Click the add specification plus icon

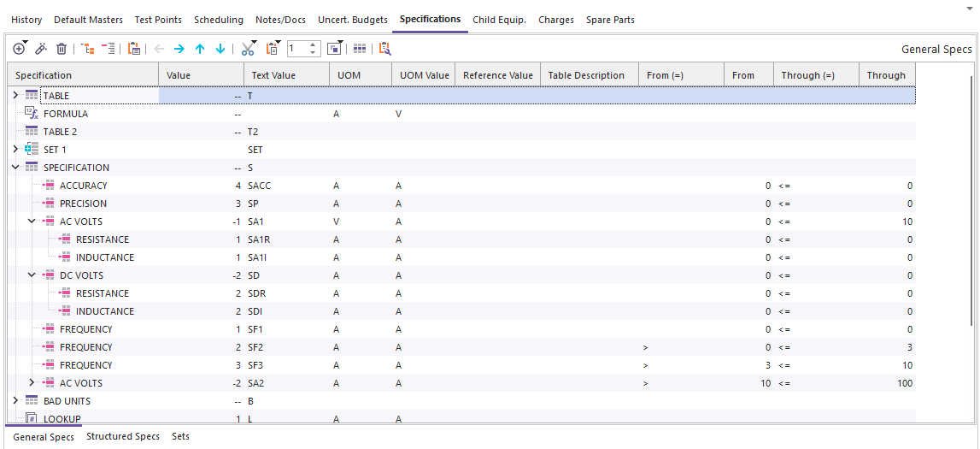(19, 50)
